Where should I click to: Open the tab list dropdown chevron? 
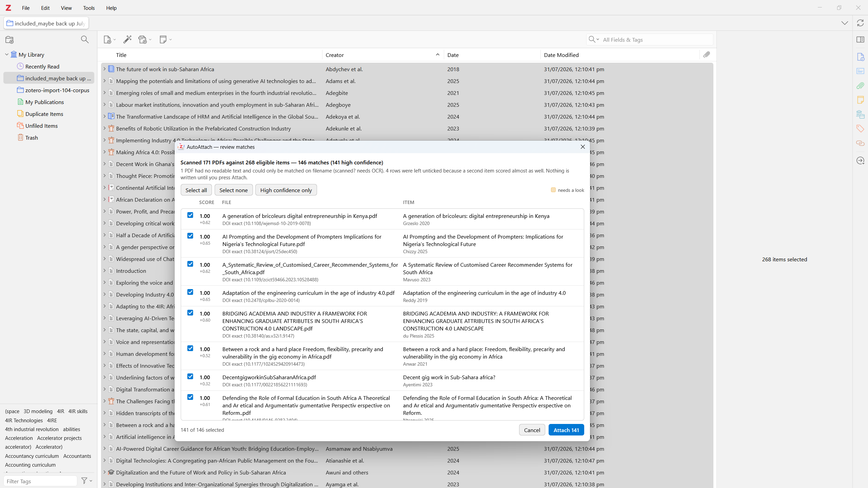pos(845,23)
